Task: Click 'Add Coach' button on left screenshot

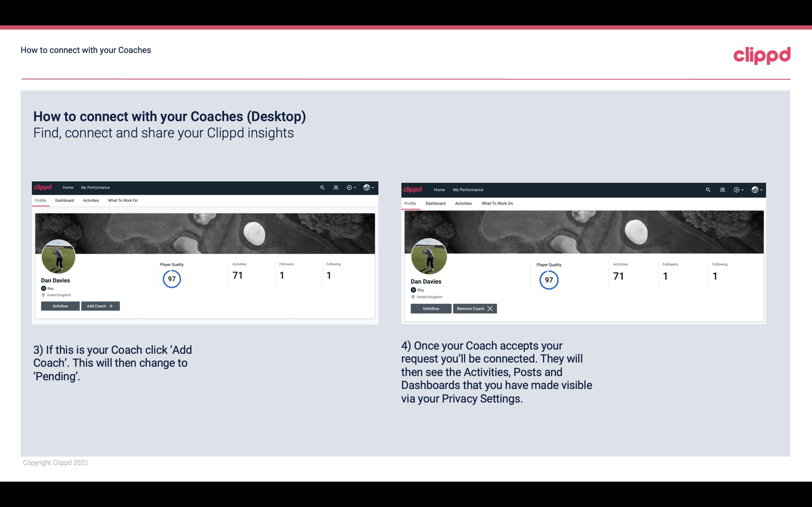Action: coord(99,306)
